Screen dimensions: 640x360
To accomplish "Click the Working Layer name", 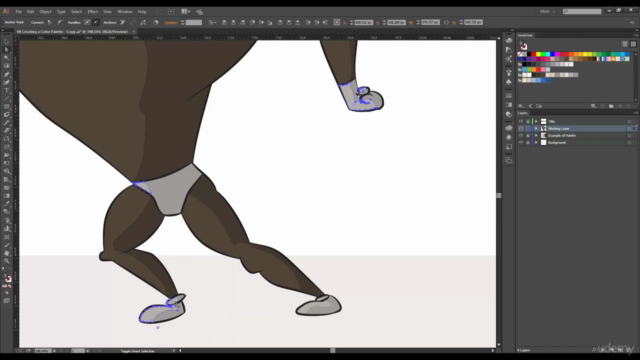I will (x=558, y=129).
